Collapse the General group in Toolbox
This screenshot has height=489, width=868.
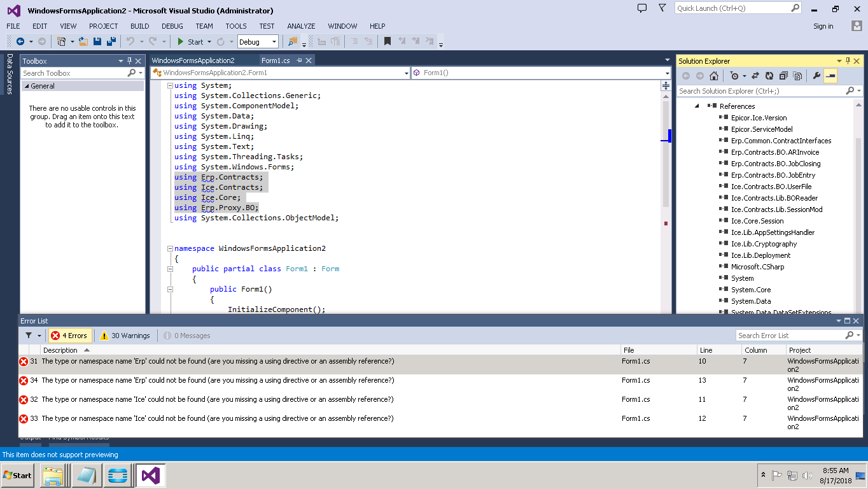(27, 86)
